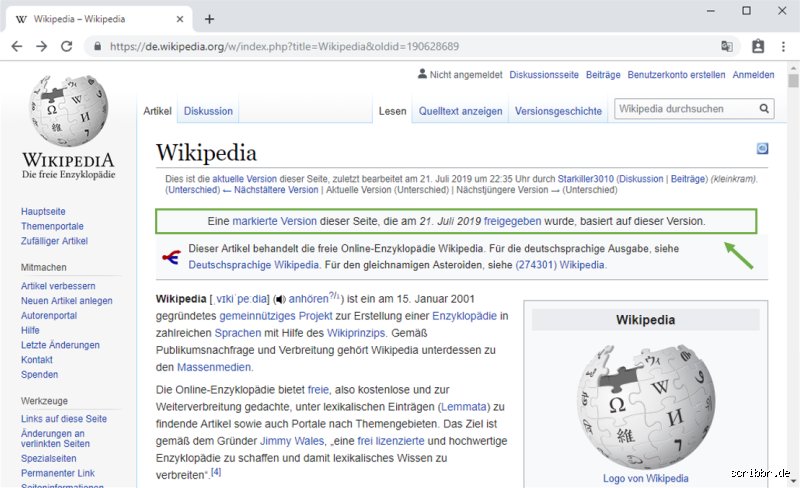Viewport: 800px width, 488px height.
Task: Open the translate page icon in address bar
Action: tap(727, 46)
